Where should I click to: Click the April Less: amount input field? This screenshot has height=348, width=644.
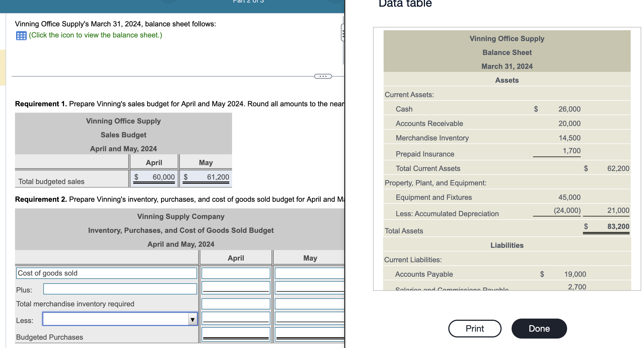(x=235, y=319)
